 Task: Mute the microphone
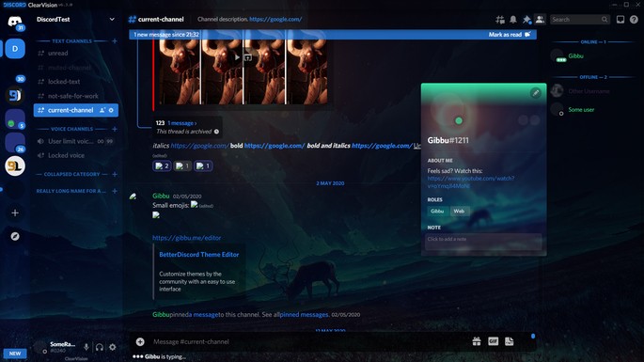click(86, 347)
